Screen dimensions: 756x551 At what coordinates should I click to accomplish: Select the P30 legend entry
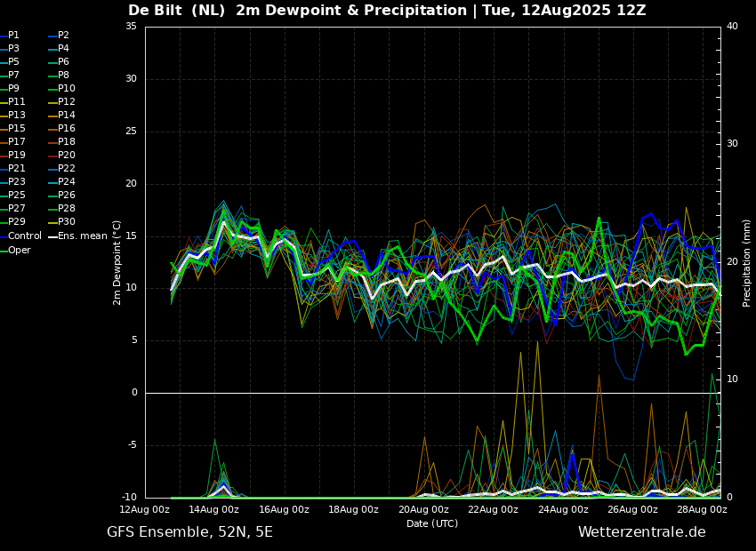click(66, 222)
